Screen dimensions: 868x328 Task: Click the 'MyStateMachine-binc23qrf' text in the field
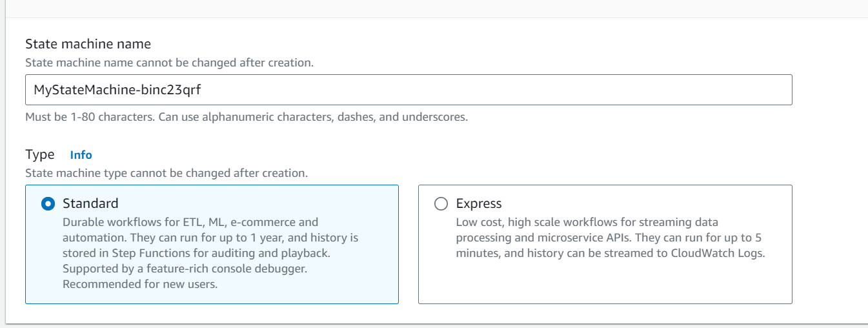[x=117, y=90]
